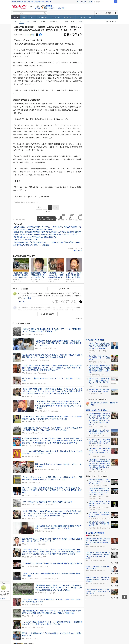
Task: Open thumbnail of 那須町夫婦遺体 スポニチ article
Action: tap(39, 265)
